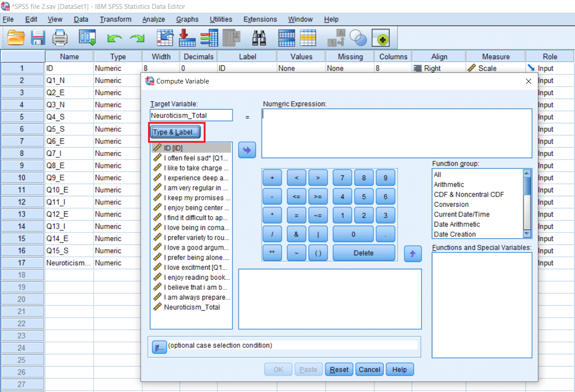Click the plus operator keypad button
Screen dimensions: 575x392
point(272,178)
